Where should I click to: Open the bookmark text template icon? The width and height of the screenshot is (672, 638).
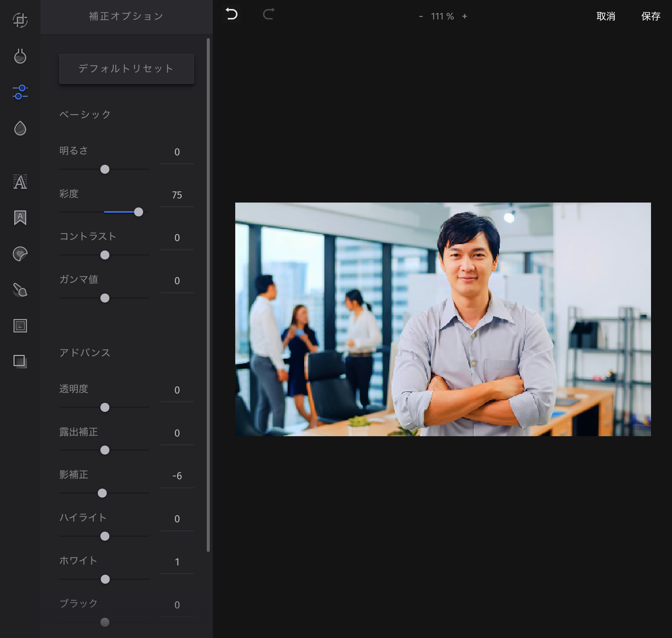click(x=20, y=218)
